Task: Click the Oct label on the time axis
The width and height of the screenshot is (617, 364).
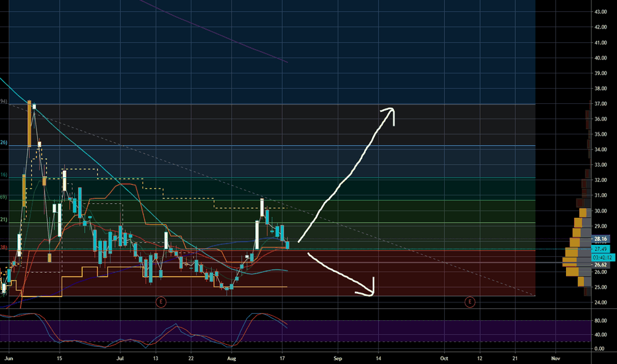Action: (x=444, y=359)
